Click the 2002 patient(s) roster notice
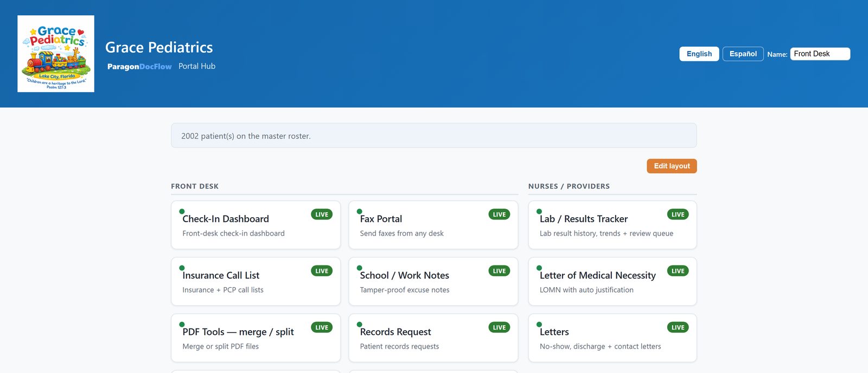 [433, 136]
